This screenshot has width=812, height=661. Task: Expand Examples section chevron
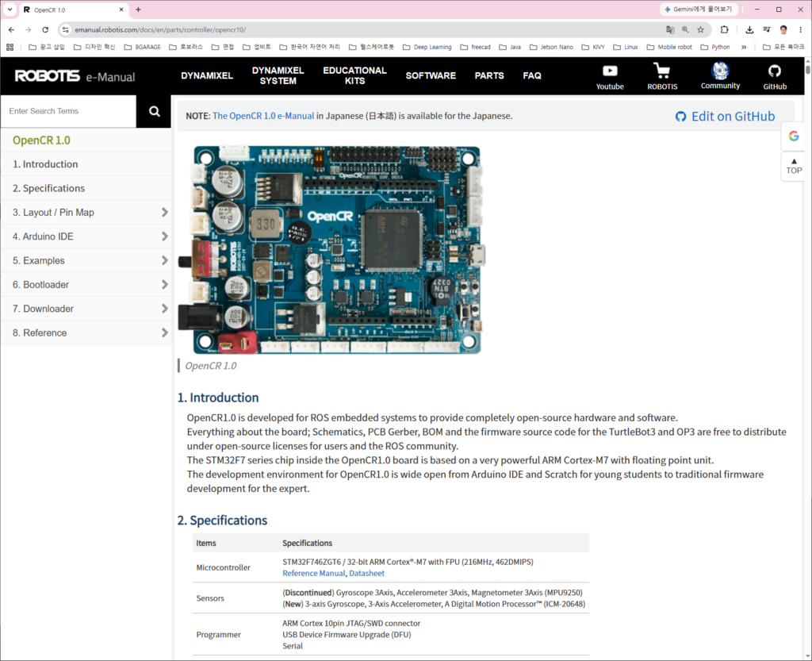165,260
